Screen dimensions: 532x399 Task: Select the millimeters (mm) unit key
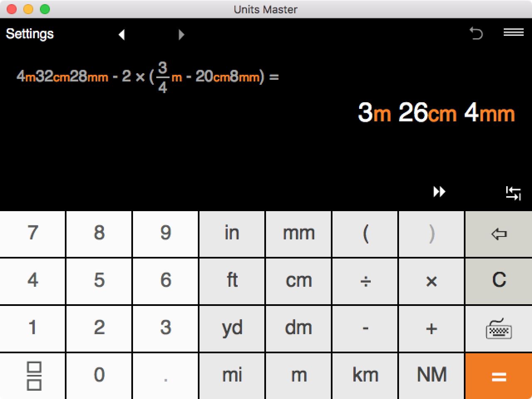pos(298,234)
